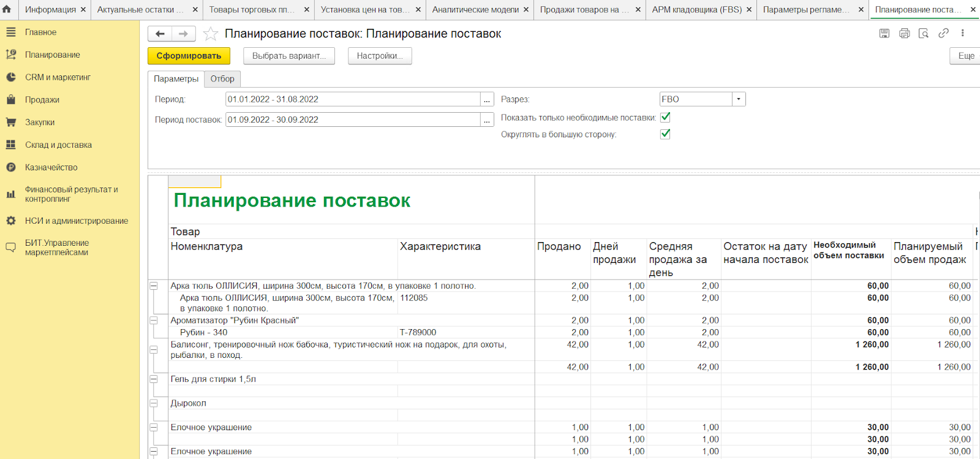Collapse the 'Ароматизатор Рубин Красный' group
The height and width of the screenshot is (459, 980).
(154, 321)
